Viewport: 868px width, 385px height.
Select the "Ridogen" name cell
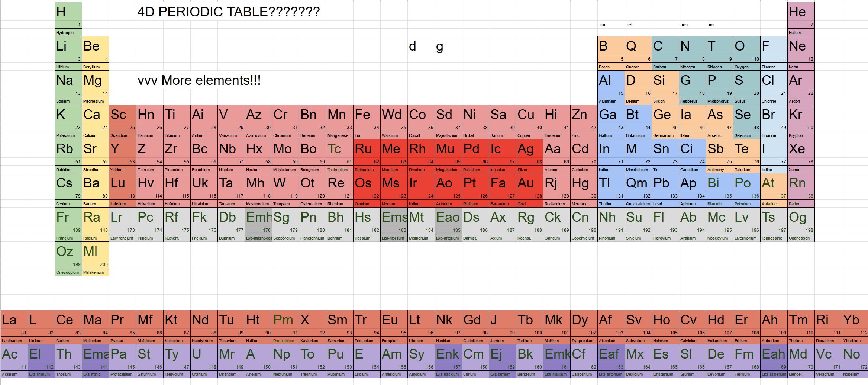pos(720,67)
